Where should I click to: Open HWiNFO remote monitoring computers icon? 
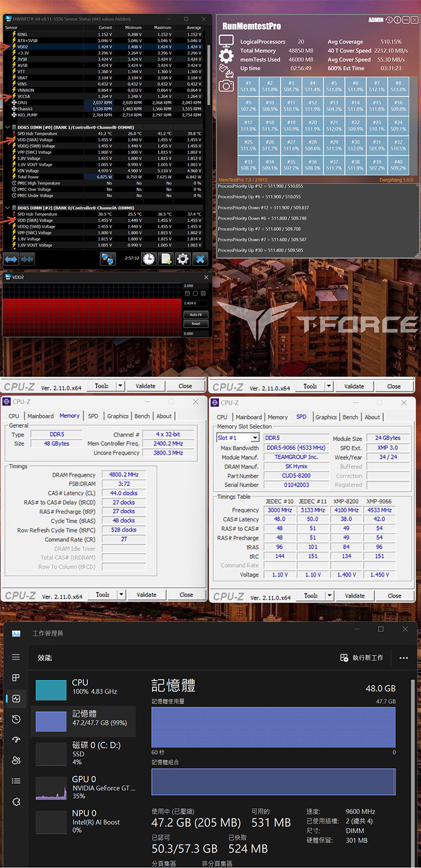[x=108, y=259]
